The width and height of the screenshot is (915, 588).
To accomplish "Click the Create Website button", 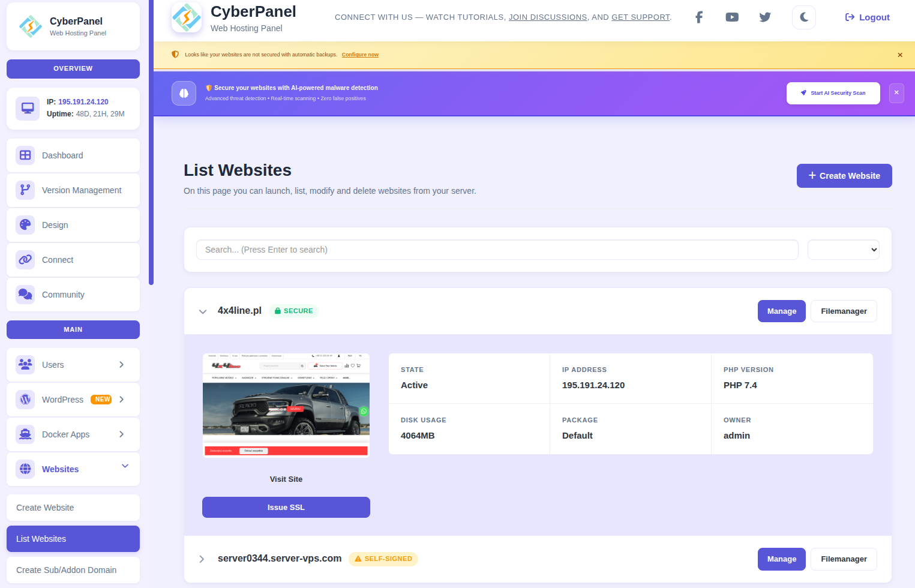I will [844, 176].
